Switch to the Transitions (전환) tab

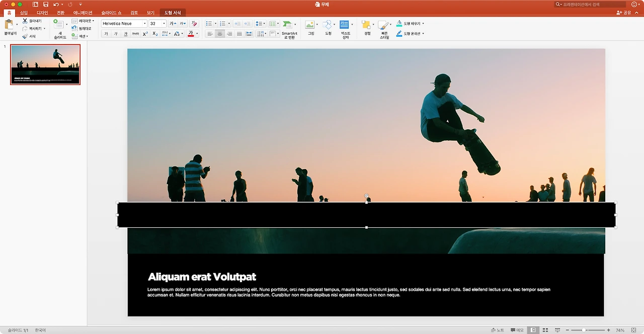(60, 13)
